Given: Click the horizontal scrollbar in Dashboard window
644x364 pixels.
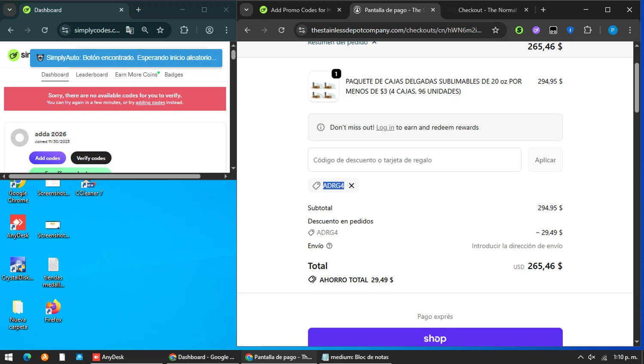Looking at the screenshot, I should point(104,176).
